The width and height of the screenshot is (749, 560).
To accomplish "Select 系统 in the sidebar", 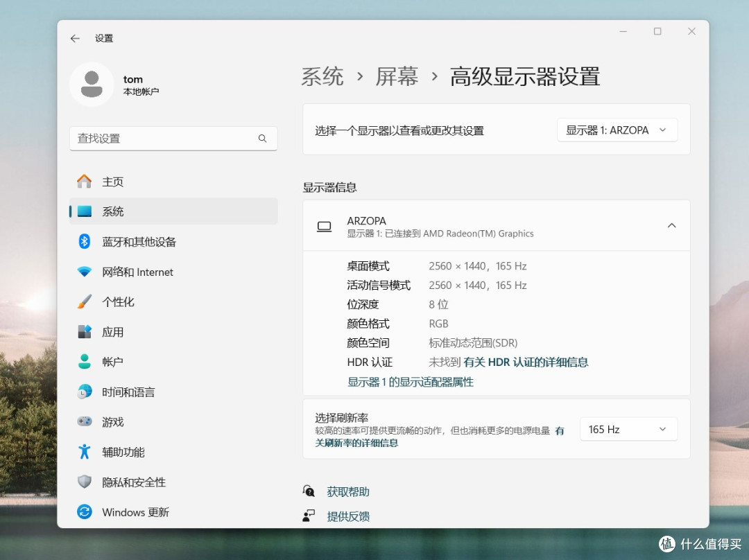I will click(x=173, y=211).
